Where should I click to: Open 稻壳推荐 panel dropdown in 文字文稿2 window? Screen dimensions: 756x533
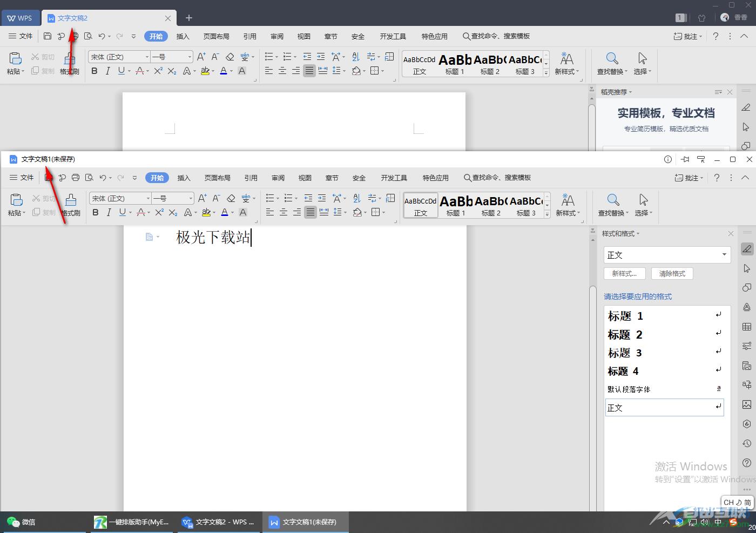click(x=630, y=92)
